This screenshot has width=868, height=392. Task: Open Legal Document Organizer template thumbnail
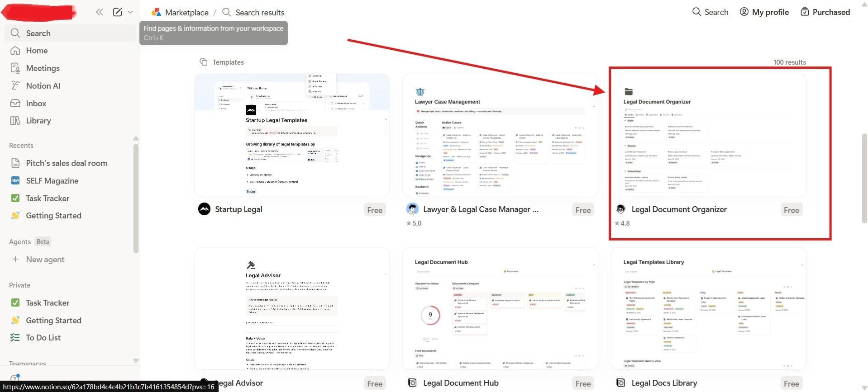[x=709, y=135]
